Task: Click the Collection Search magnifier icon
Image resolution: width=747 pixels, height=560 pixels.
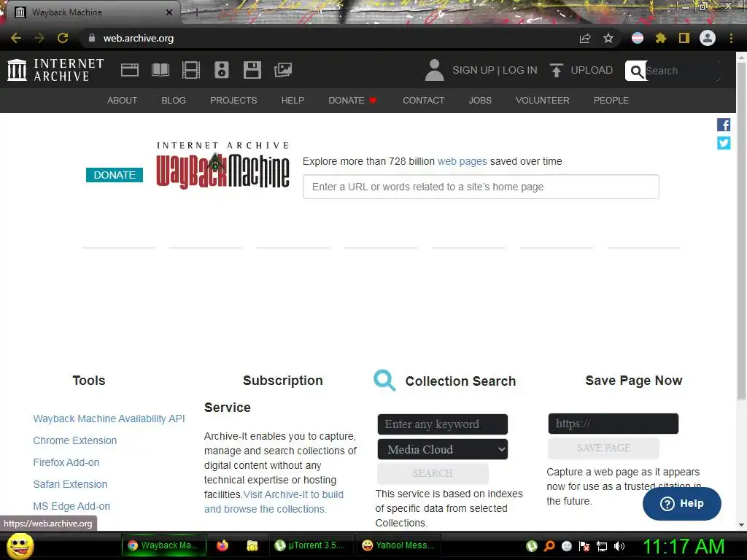Action: [384, 381]
